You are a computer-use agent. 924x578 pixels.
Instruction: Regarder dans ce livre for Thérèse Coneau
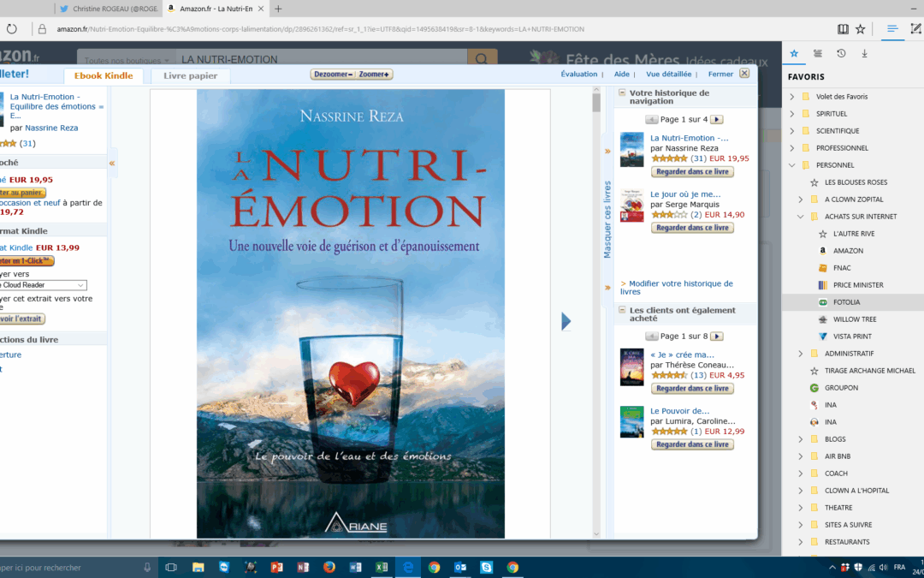coord(692,389)
